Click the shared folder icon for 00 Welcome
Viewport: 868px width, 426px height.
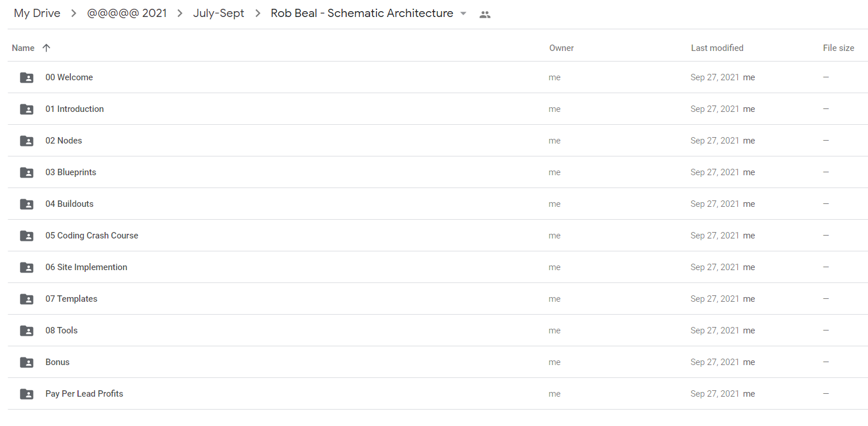26,77
